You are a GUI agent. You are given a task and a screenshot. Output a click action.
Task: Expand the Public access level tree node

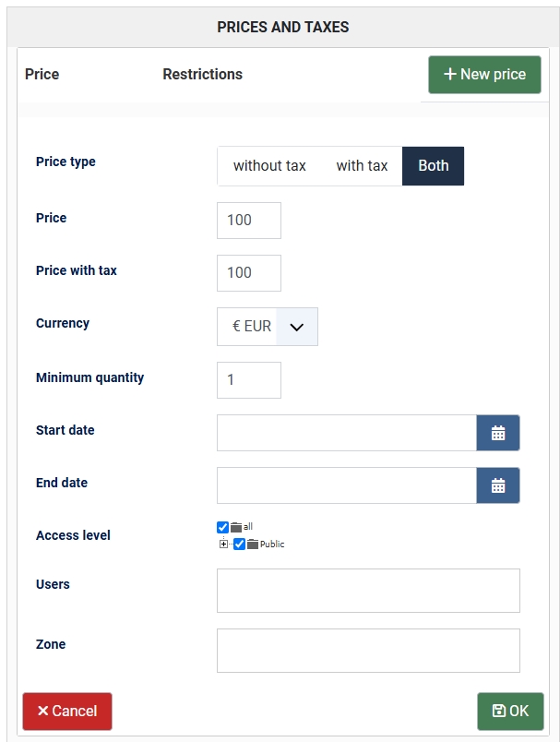223,545
